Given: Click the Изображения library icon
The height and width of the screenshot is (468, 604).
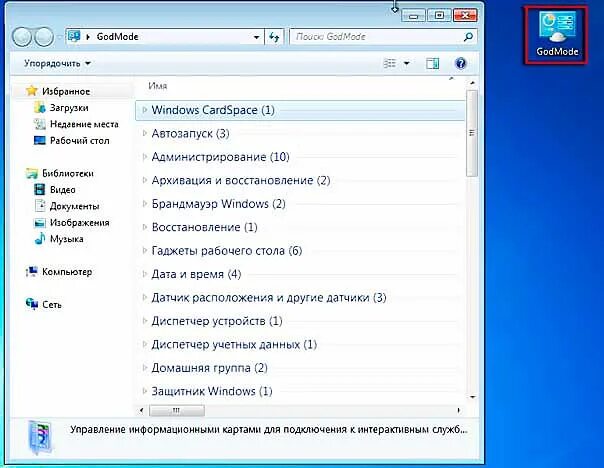Looking at the screenshot, I should coord(39,223).
